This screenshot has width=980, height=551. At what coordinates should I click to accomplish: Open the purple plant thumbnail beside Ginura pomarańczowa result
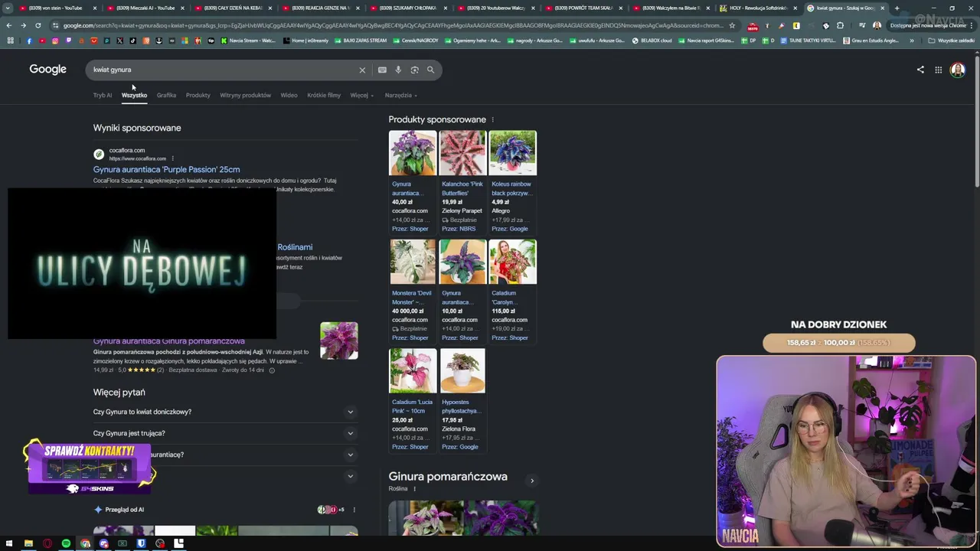pyautogui.click(x=339, y=341)
